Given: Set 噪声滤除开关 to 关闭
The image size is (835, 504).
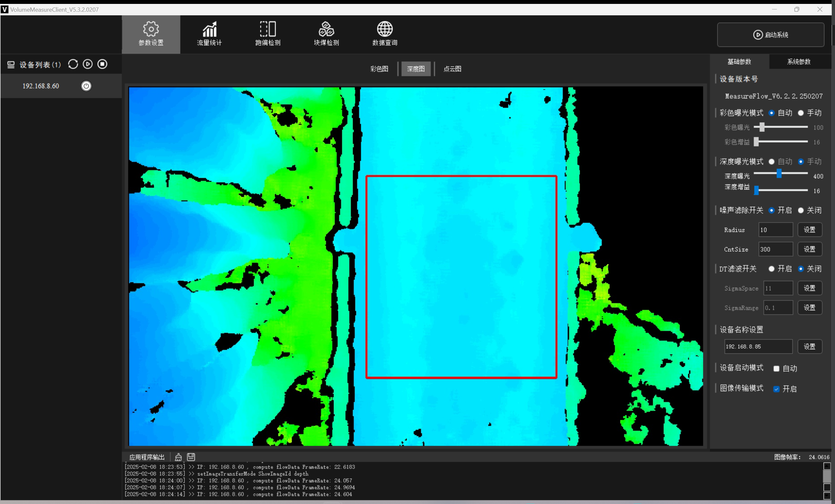Looking at the screenshot, I should tap(801, 210).
